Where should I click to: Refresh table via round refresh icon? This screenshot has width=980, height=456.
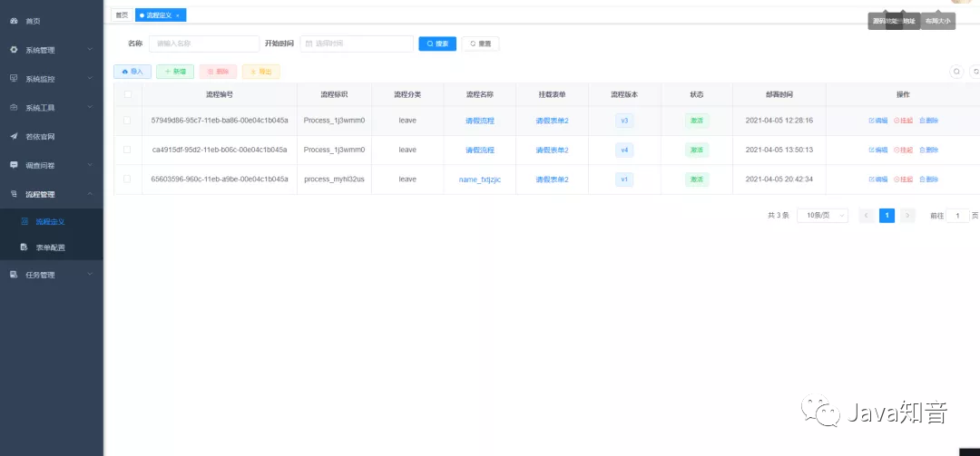tap(975, 72)
